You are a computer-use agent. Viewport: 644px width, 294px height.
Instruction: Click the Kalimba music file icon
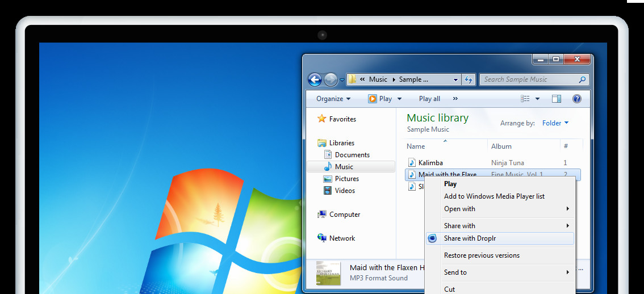click(412, 163)
